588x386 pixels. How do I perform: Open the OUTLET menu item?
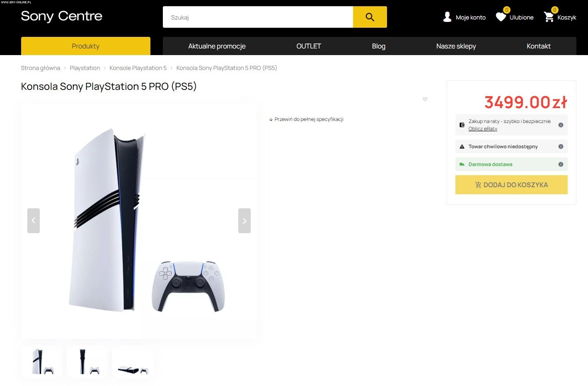tap(309, 46)
